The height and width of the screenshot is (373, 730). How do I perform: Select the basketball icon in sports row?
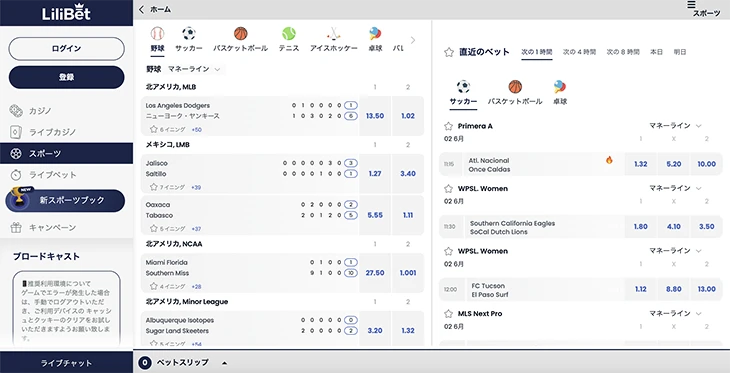pyautogui.click(x=240, y=34)
